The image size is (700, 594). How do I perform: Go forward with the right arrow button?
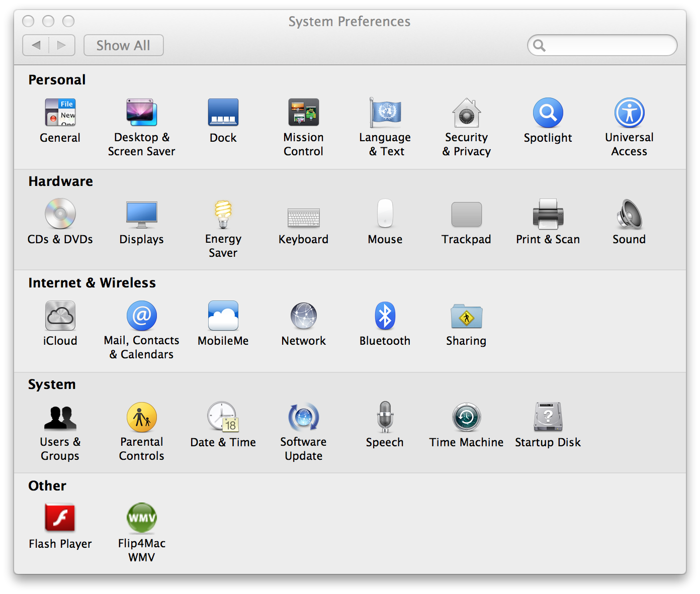tap(62, 45)
